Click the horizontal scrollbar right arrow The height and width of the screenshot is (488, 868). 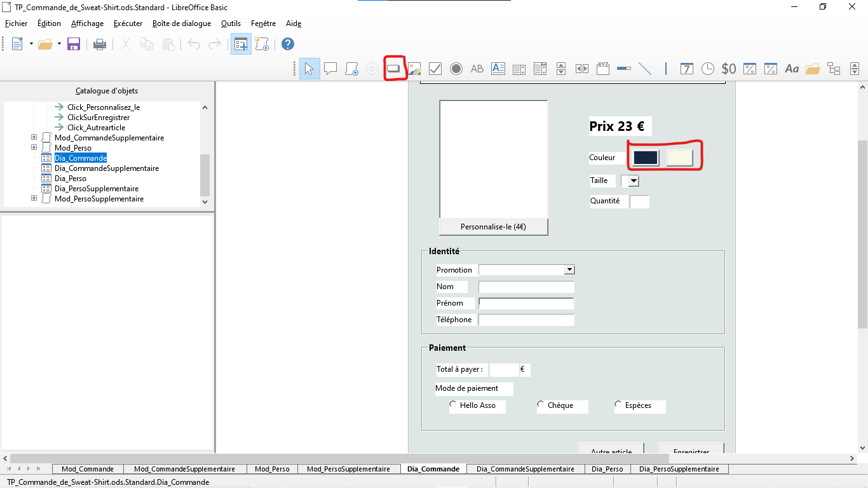(853, 458)
